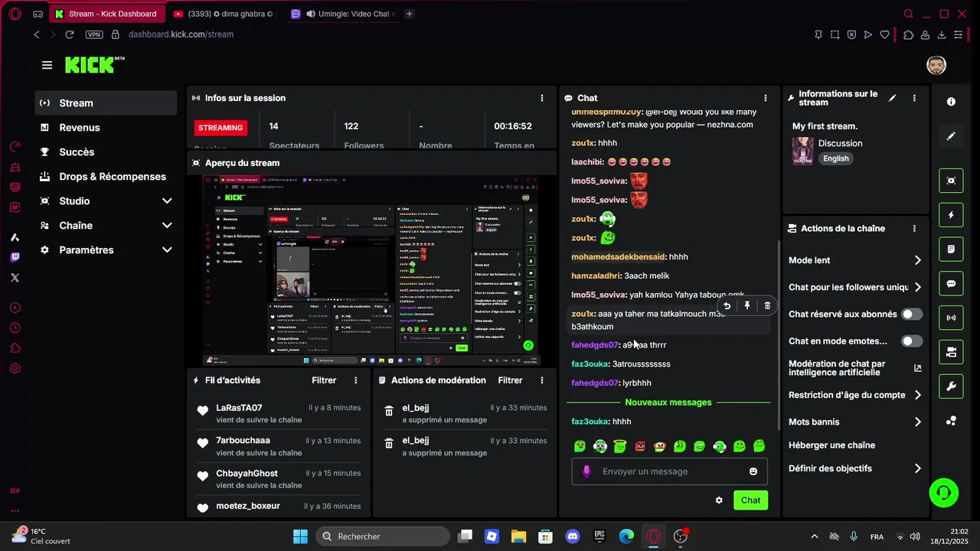Screen dimensions: 980x551
Task: Open the Stream page in sidebar
Action: (106, 103)
